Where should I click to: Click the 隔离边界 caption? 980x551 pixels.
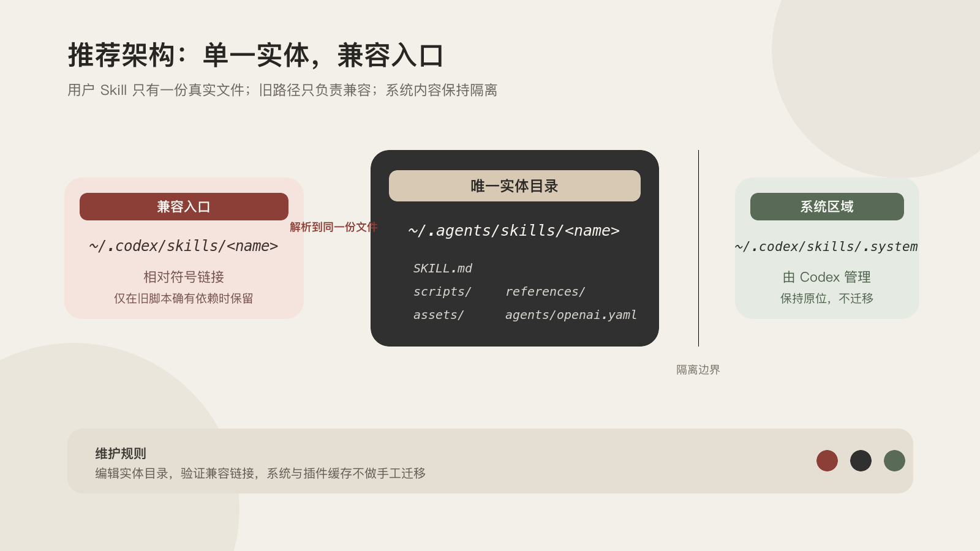point(698,370)
